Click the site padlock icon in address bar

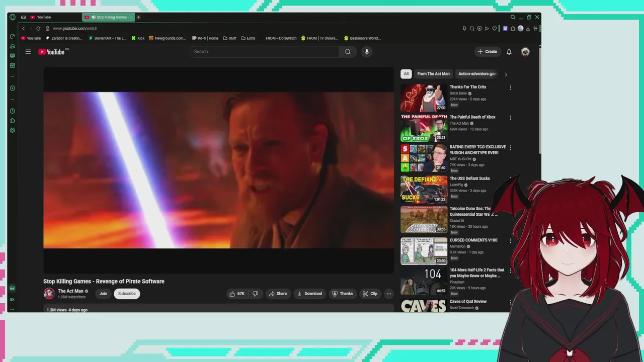click(x=47, y=29)
